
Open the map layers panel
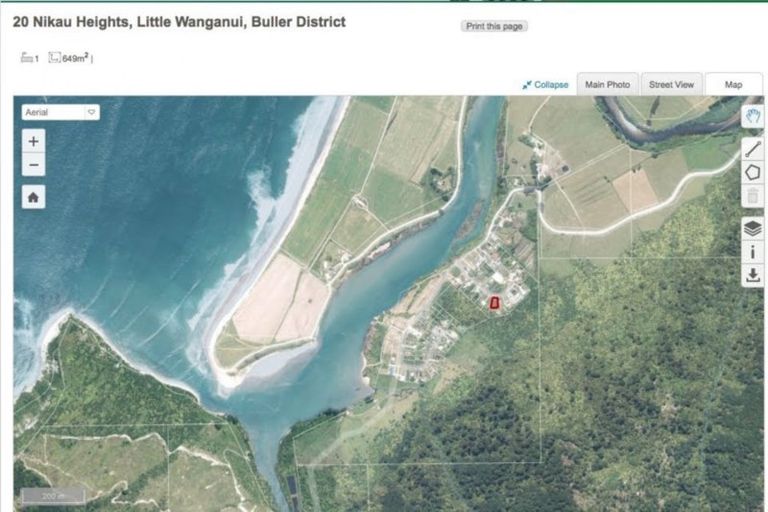tap(753, 228)
